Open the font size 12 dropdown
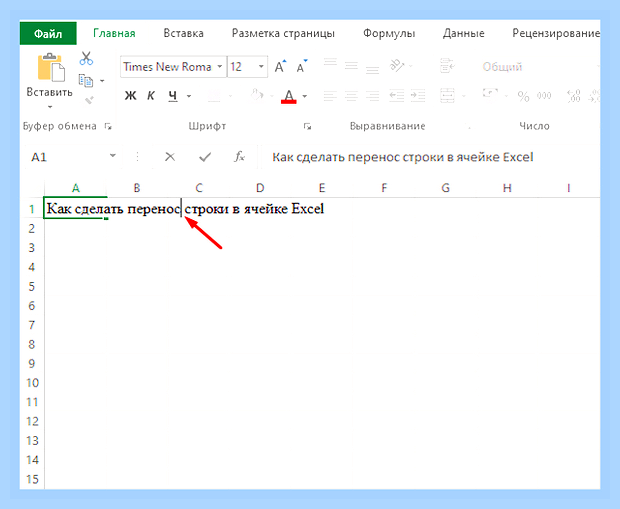Image resolution: width=620 pixels, height=509 pixels. pos(261,66)
